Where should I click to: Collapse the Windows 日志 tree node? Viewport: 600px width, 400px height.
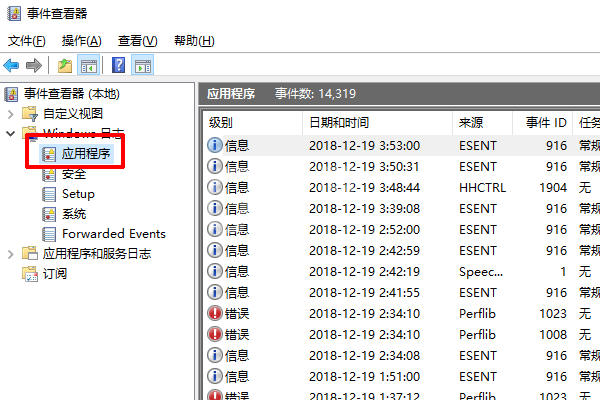point(10,134)
